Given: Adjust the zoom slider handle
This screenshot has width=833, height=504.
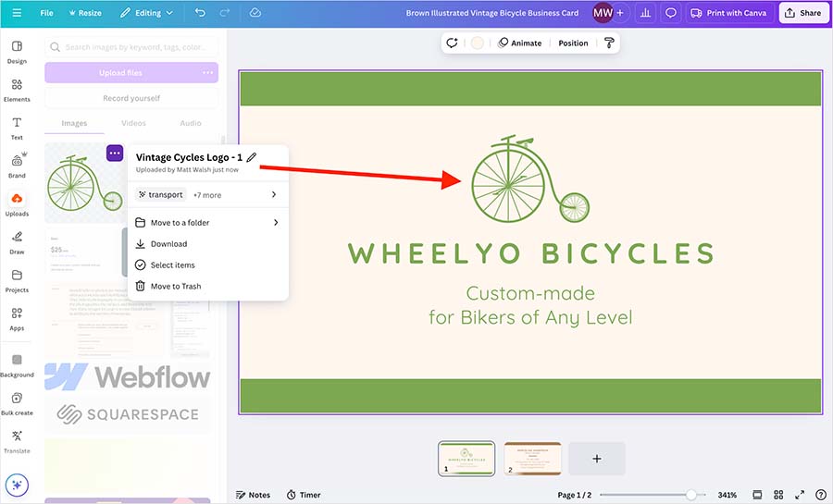Looking at the screenshot, I should click(690, 495).
